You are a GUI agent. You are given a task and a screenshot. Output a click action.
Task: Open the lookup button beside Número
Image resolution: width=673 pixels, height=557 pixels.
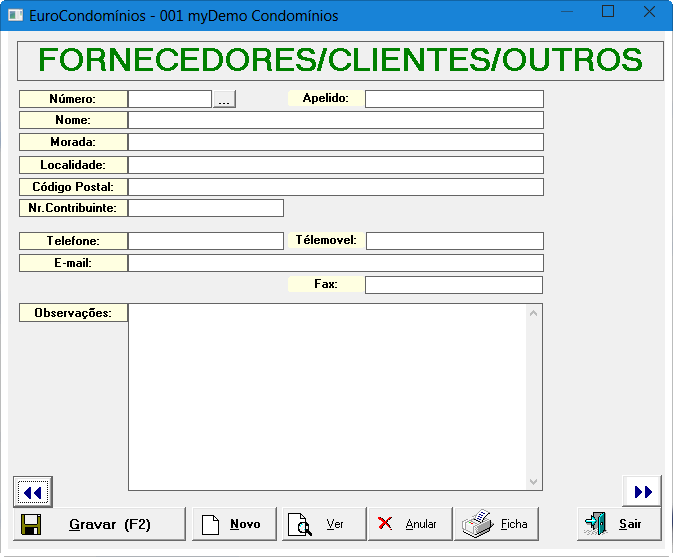(224, 99)
